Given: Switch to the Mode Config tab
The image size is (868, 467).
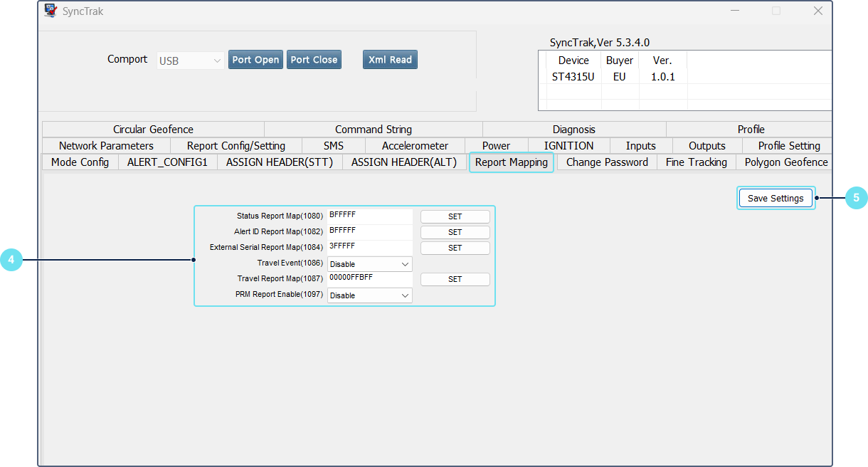Looking at the screenshot, I should point(80,162).
